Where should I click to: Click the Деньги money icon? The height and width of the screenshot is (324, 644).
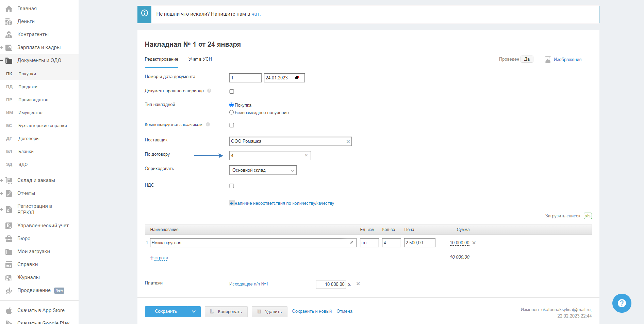coord(9,22)
